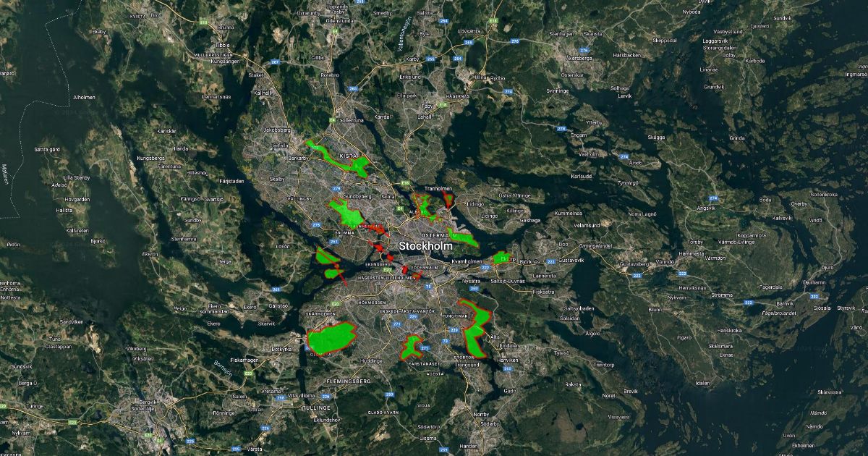
Task: Click the route 222 badge near Saltsjö-Duvnäs
Action: pos(485,267)
